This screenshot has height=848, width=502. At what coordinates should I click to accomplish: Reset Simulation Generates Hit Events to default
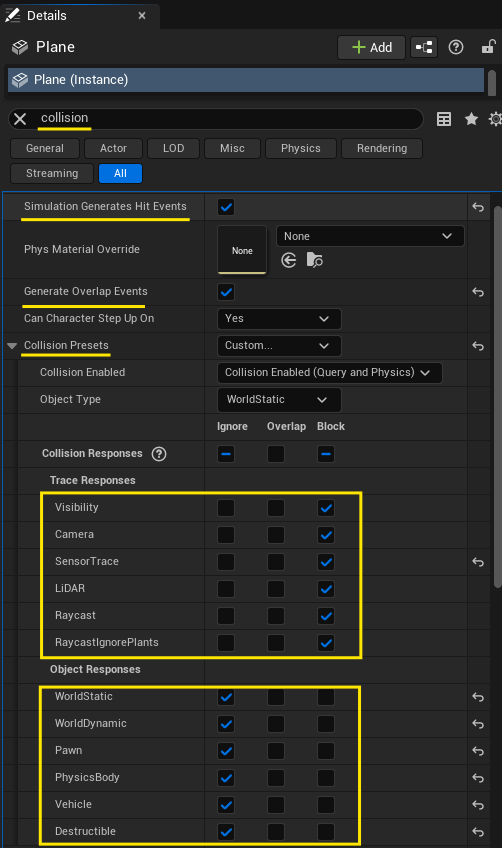coord(478,207)
